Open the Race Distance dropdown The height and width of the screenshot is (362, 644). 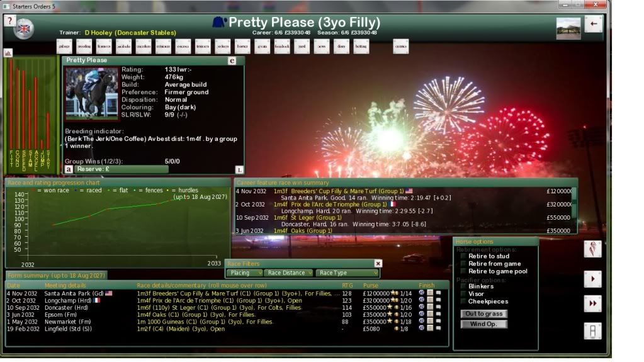click(288, 273)
